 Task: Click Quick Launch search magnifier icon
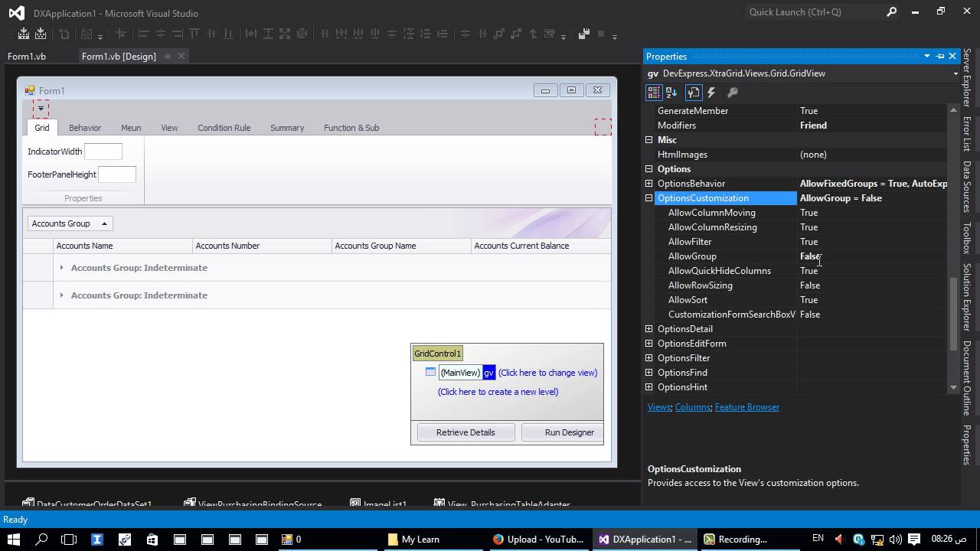tap(892, 12)
